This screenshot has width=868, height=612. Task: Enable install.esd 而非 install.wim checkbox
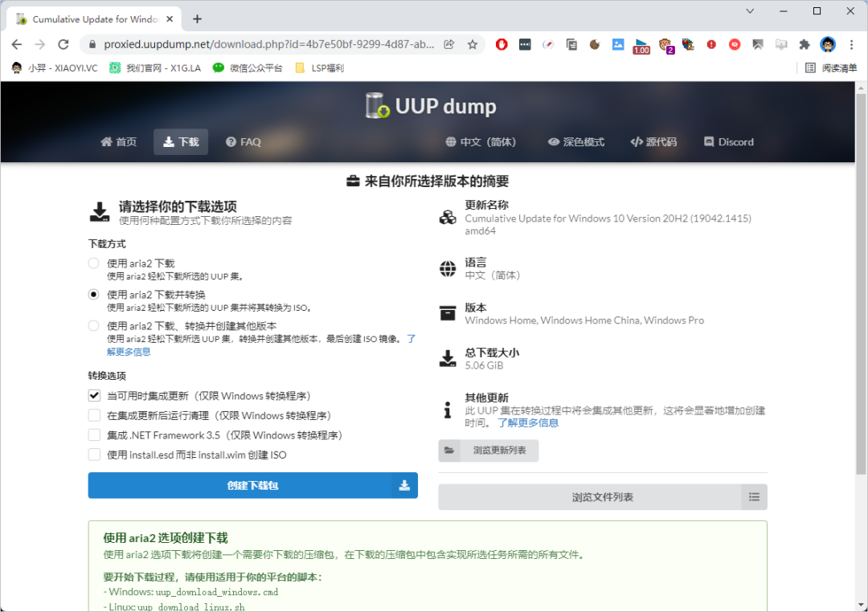click(94, 455)
